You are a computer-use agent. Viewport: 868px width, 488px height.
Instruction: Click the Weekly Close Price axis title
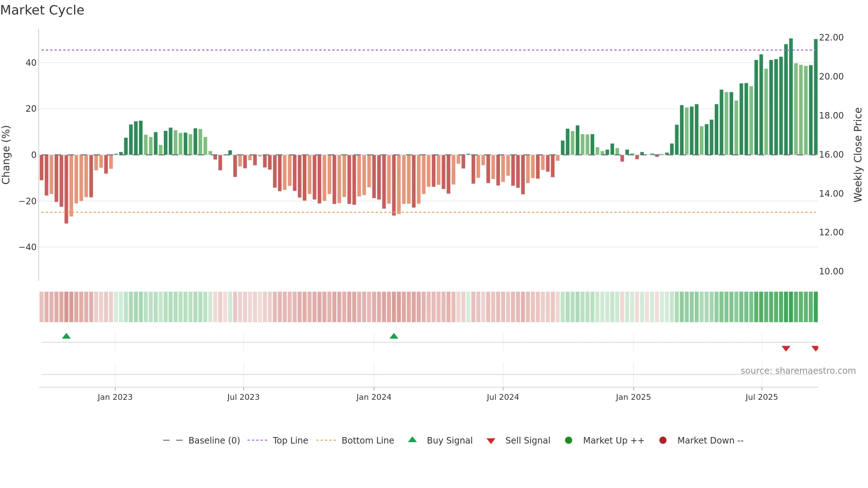click(x=858, y=155)
